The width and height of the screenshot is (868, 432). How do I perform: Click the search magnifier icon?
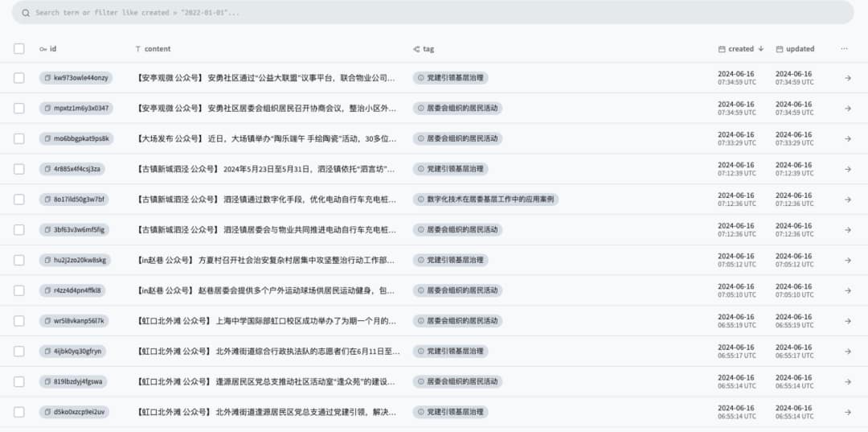(27, 13)
